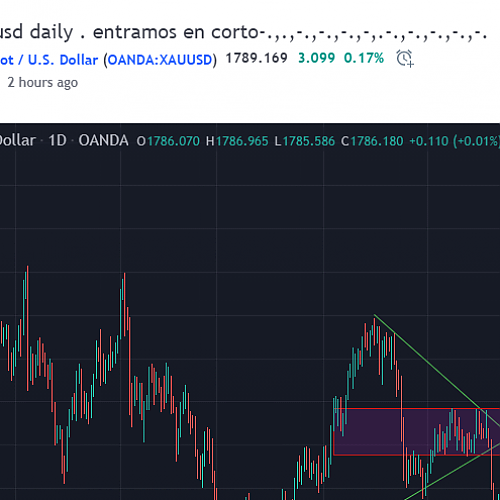Image resolution: width=500 pixels, height=500 pixels.
Task: Select the ascending green trendline near bottom
Action: (453, 471)
